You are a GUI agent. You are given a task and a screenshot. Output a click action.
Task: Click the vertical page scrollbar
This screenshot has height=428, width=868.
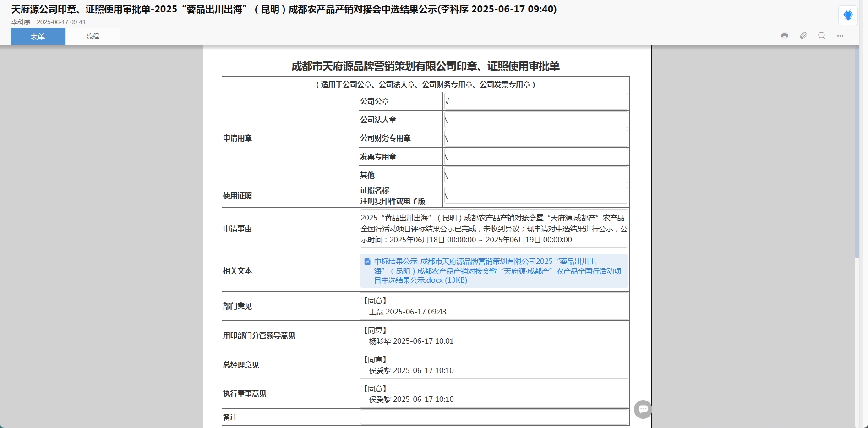tap(857, 151)
